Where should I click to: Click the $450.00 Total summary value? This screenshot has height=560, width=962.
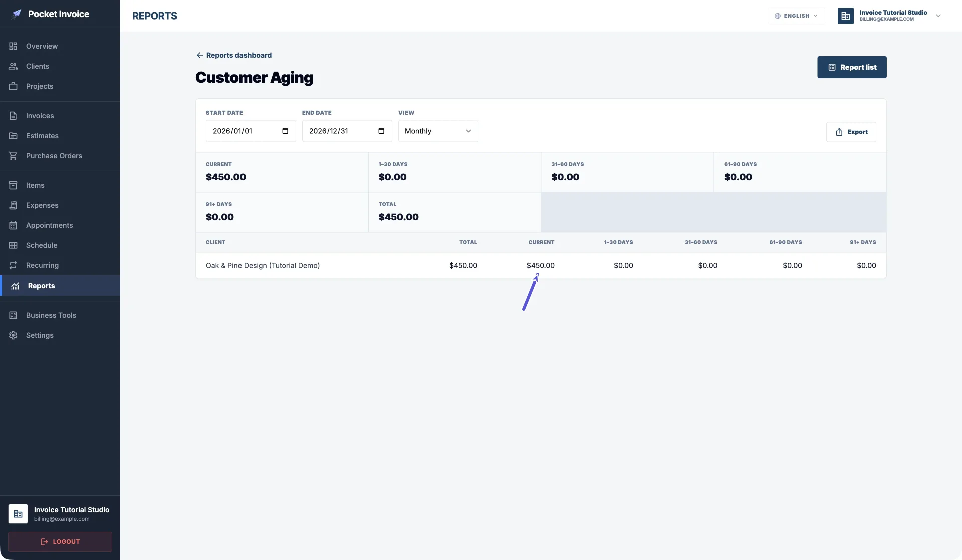tap(398, 217)
